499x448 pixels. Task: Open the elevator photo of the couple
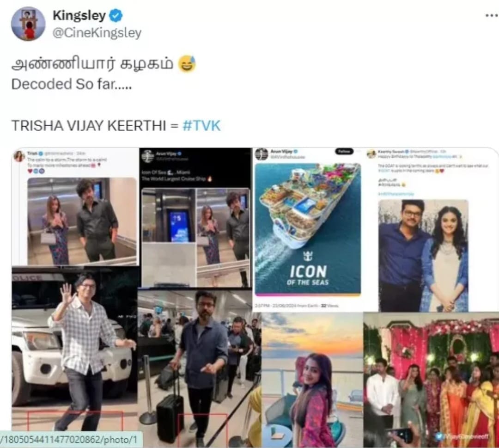[x=82, y=221]
